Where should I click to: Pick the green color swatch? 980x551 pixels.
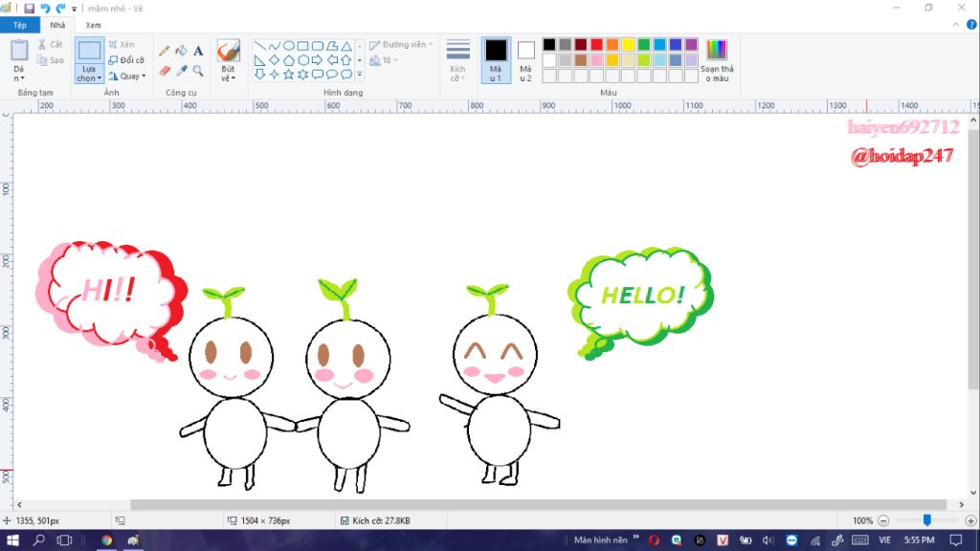(x=644, y=44)
